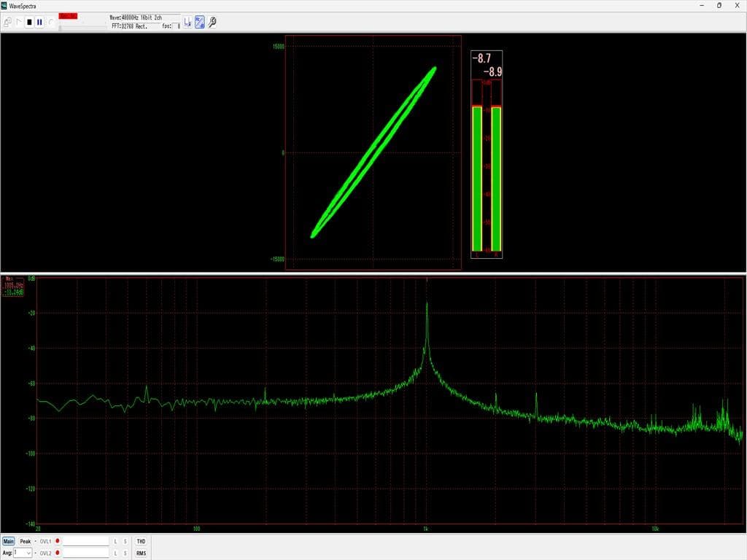Image resolution: width=747 pixels, height=560 pixels.
Task: Click the OVL1 red record dot
Action: 57,542
